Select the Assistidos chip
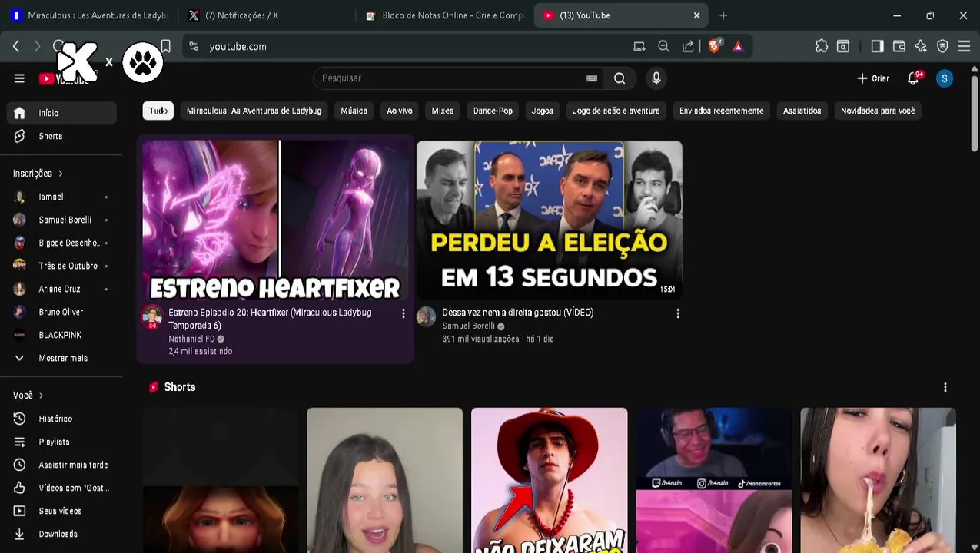This screenshot has height=553, width=980. pyautogui.click(x=802, y=111)
